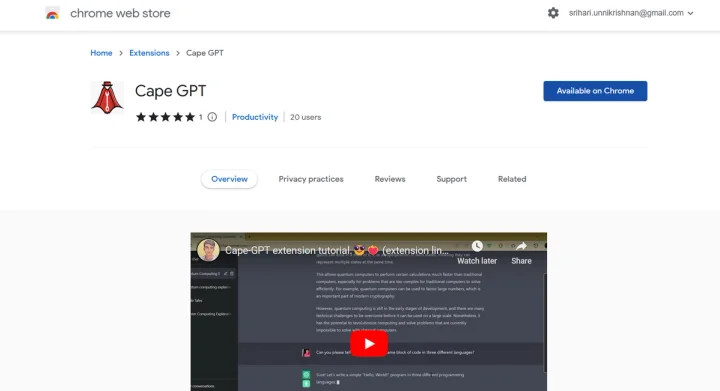Image resolution: width=720 pixels, height=391 pixels.
Task: Click the Share arrow on video
Action: coord(521,246)
